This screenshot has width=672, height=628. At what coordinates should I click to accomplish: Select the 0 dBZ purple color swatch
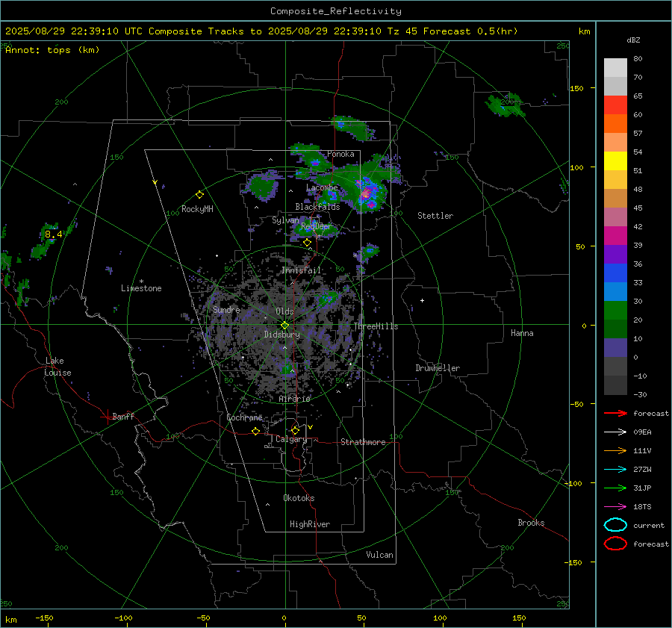click(615, 348)
